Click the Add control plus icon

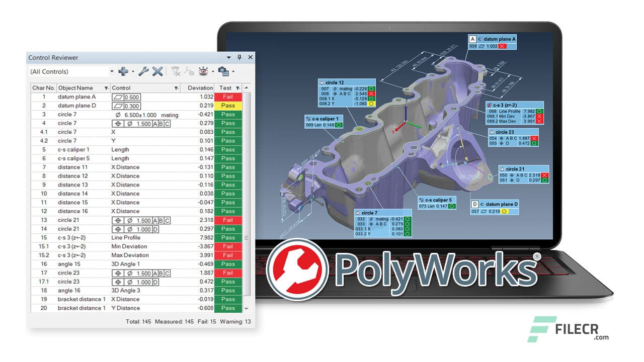click(123, 72)
